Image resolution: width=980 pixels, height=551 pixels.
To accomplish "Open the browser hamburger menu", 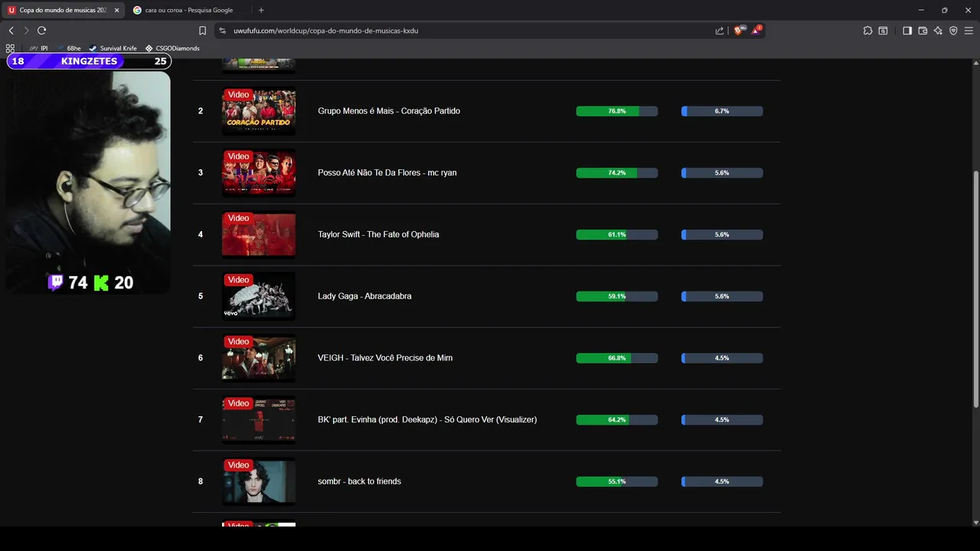I will pos(969,31).
